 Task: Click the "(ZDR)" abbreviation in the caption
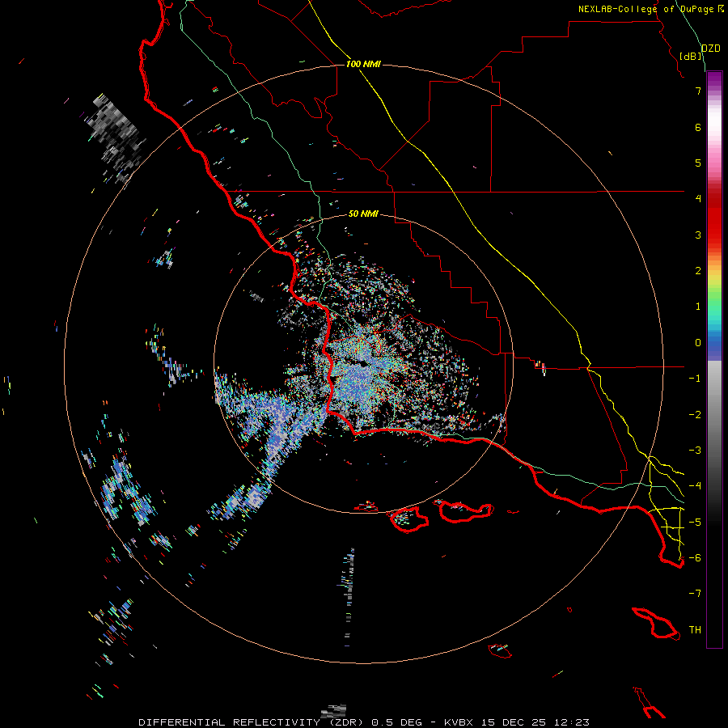click(348, 722)
